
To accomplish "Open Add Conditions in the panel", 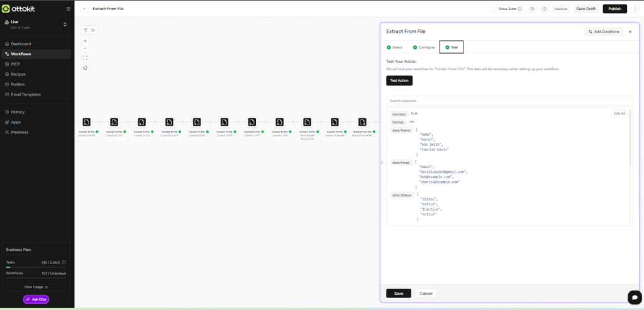I will pyautogui.click(x=603, y=31).
